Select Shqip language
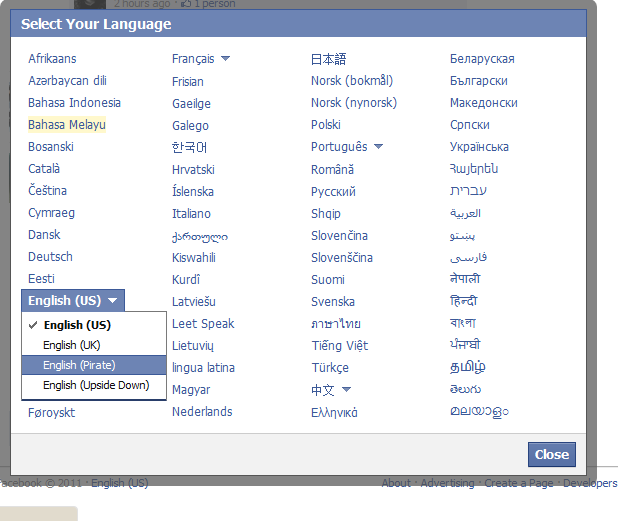618x521 pixels. click(326, 214)
